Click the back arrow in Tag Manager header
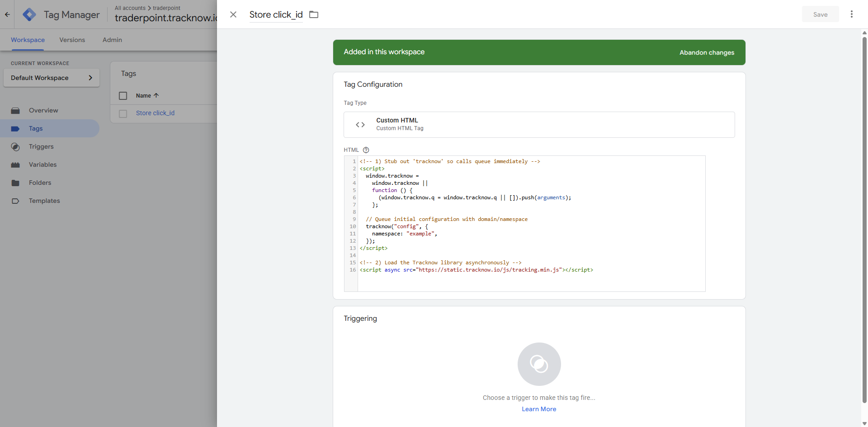This screenshot has height=427, width=868. pos(7,14)
